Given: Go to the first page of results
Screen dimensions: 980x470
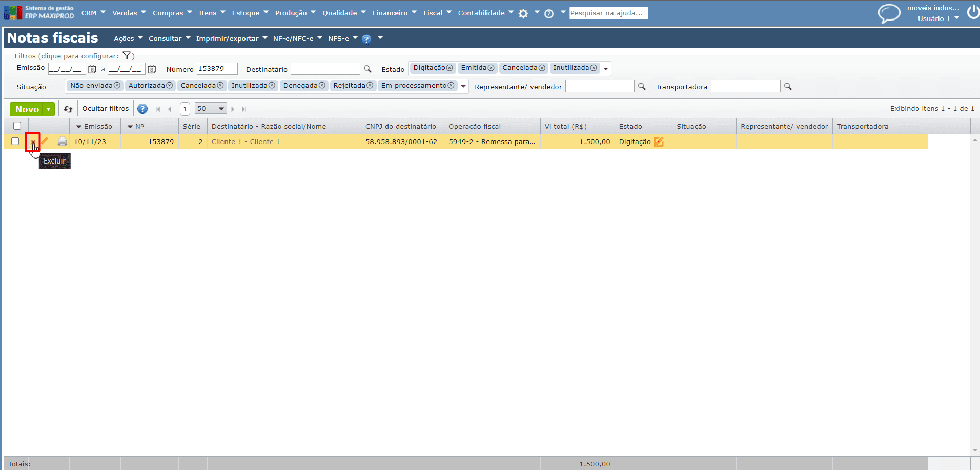Looking at the screenshot, I should point(158,109).
